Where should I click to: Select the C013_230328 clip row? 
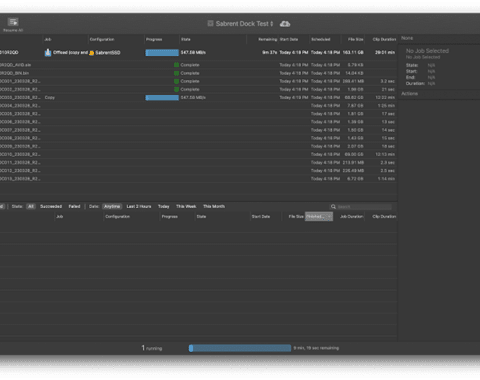[x=198, y=179]
